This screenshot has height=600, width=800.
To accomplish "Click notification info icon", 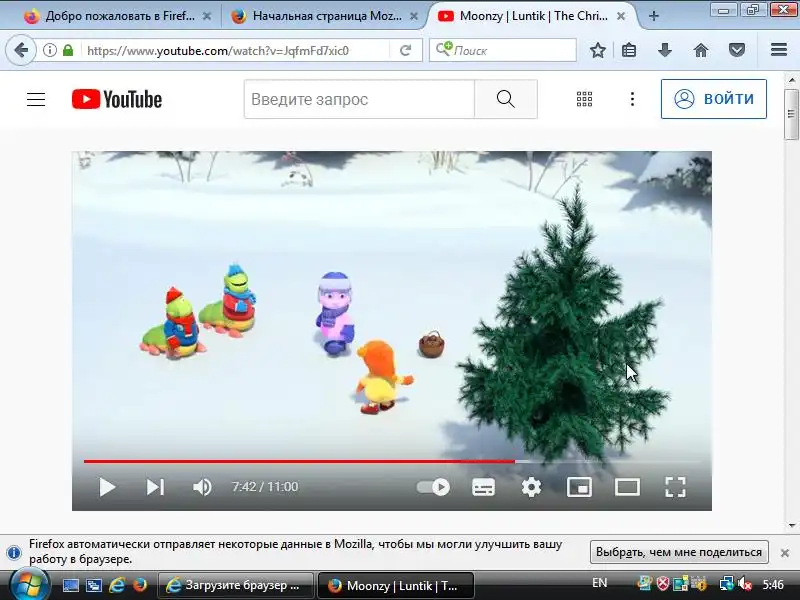I will tap(14, 552).
